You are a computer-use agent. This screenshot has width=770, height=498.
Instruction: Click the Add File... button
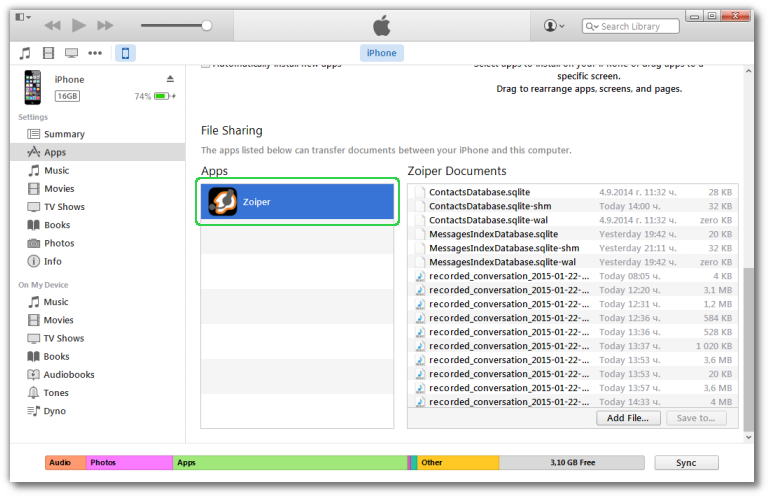click(628, 418)
